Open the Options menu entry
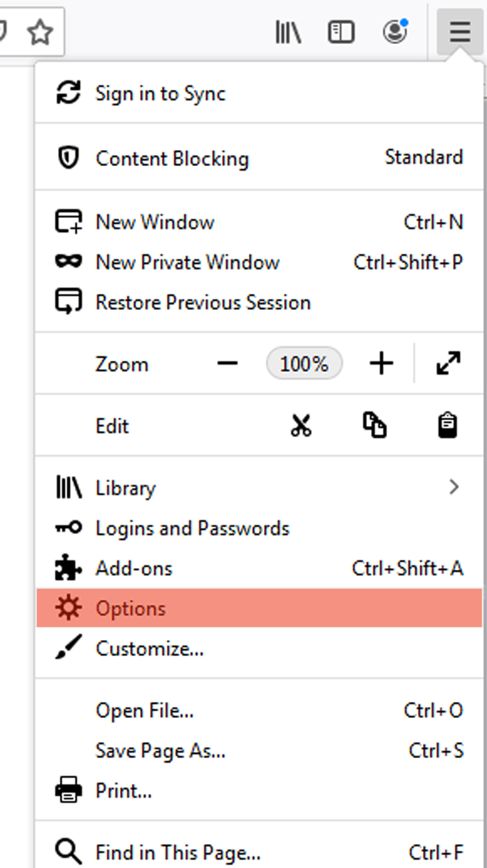This screenshot has width=487, height=868. 259,608
